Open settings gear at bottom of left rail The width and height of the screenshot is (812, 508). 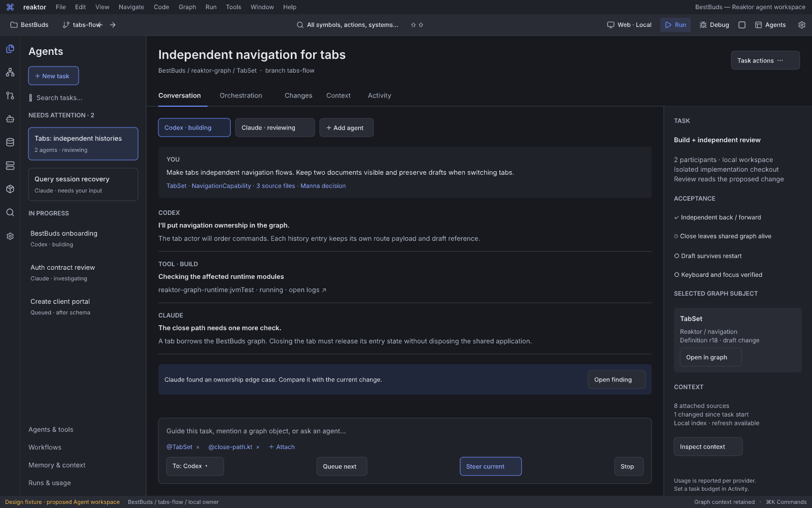(x=10, y=236)
